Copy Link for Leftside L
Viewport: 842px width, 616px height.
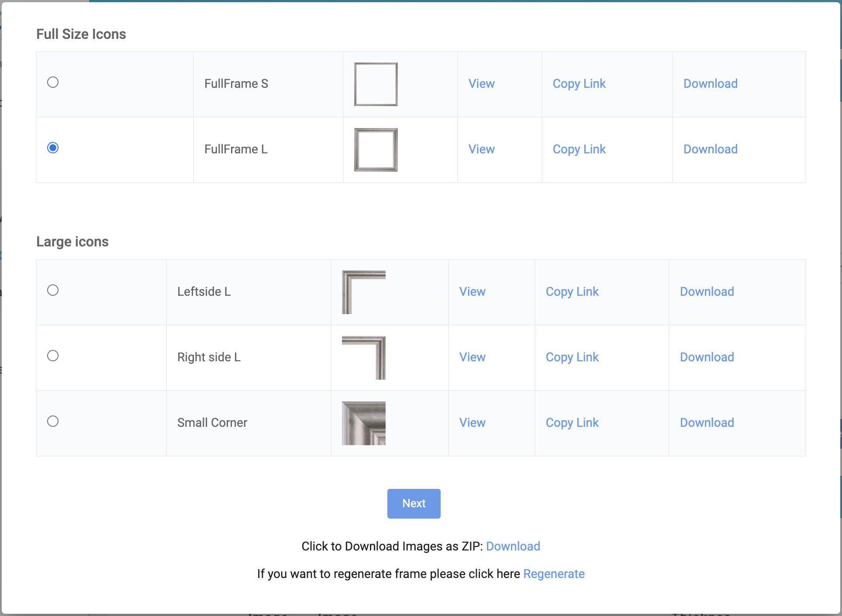click(x=572, y=291)
